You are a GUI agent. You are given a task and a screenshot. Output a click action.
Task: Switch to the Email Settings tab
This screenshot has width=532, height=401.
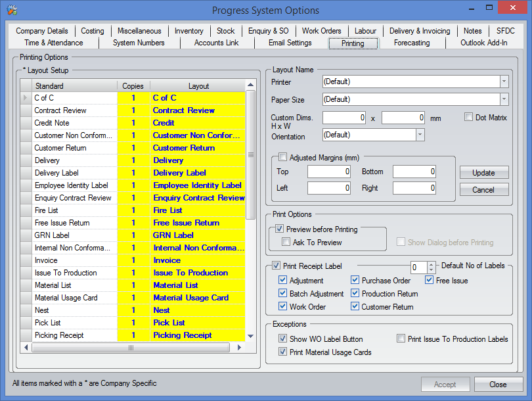[290, 43]
